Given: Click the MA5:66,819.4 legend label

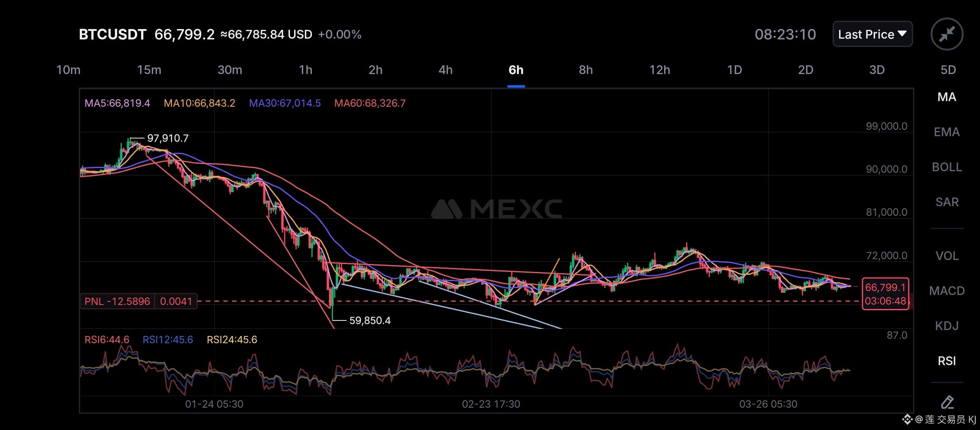Looking at the screenshot, I should pos(117,104).
